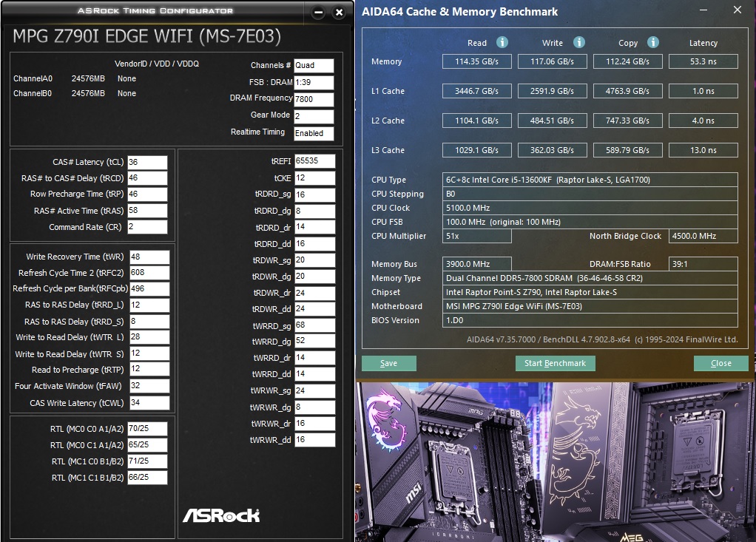Click the Close button in AIDA64
The height and width of the screenshot is (542, 756).
720,363
